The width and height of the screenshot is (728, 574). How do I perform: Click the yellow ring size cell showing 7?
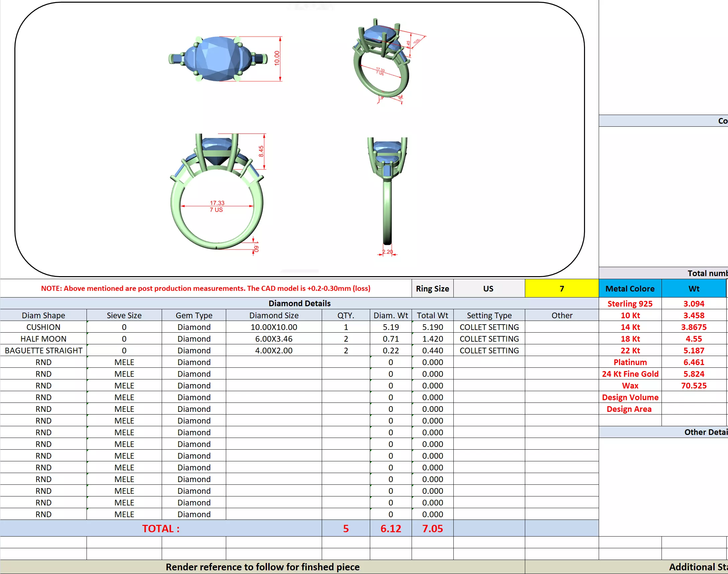(561, 289)
